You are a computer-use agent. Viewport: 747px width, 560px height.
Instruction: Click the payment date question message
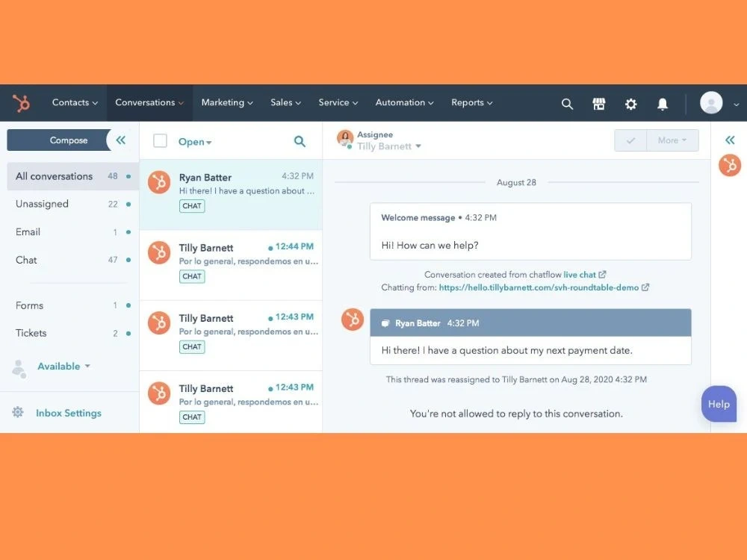point(507,350)
